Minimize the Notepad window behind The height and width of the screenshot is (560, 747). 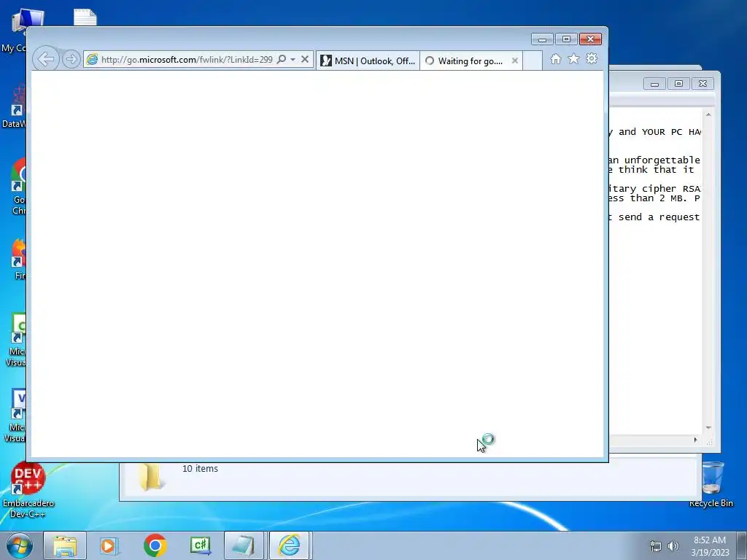click(654, 84)
